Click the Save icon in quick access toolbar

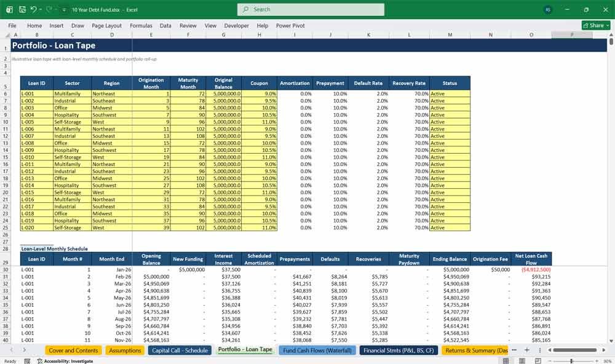(x=22, y=9)
